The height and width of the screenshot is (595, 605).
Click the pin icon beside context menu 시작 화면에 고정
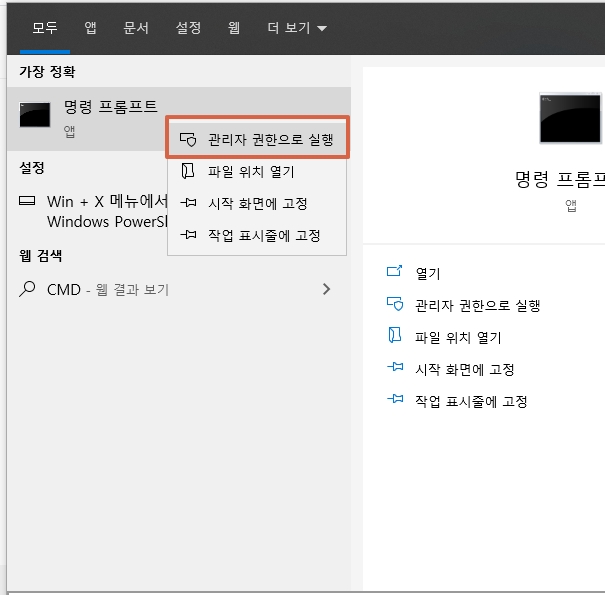coord(188,203)
